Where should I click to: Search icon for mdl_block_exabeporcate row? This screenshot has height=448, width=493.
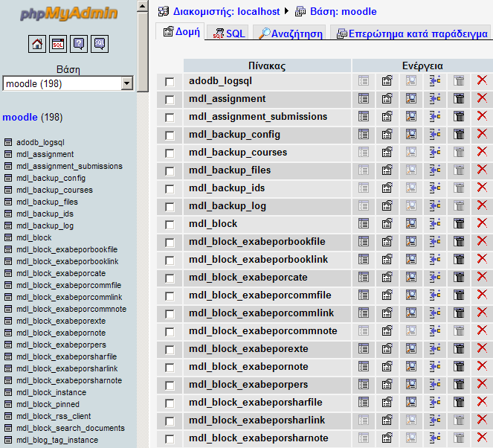point(411,278)
